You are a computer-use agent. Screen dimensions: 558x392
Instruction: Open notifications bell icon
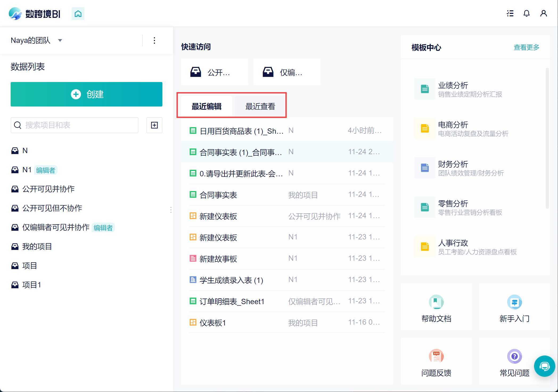[x=526, y=14]
